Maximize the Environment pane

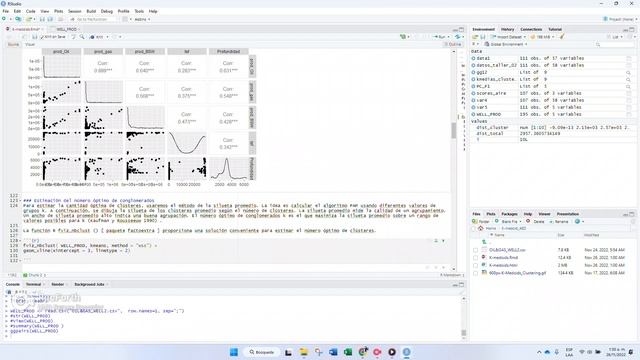[632, 29]
